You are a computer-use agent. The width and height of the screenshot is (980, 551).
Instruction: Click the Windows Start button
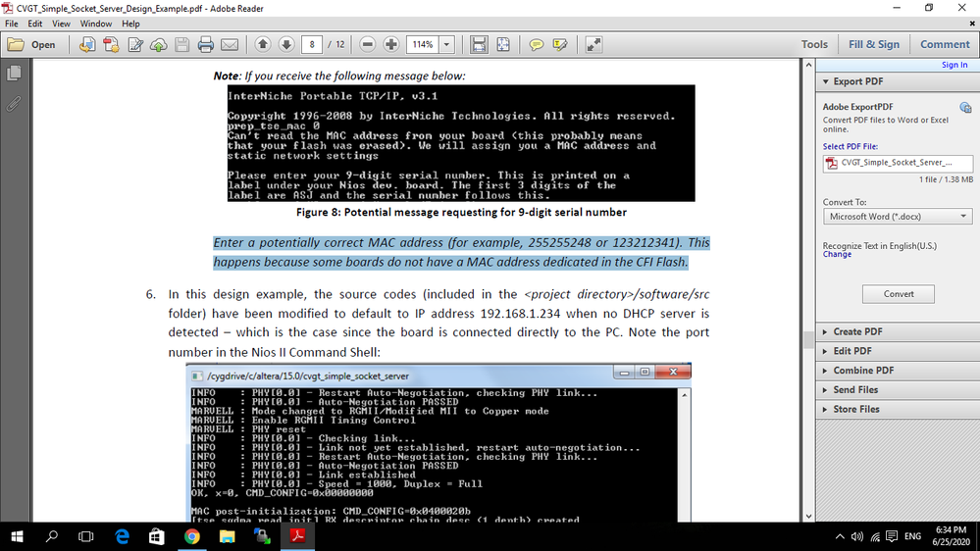pos(17,536)
